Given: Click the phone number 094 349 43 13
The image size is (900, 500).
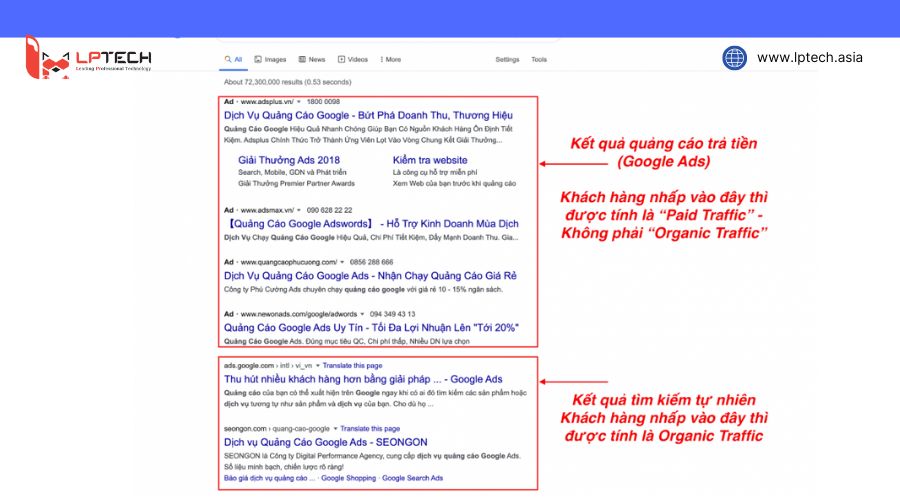Looking at the screenshot, I should (x=393, y=314).
